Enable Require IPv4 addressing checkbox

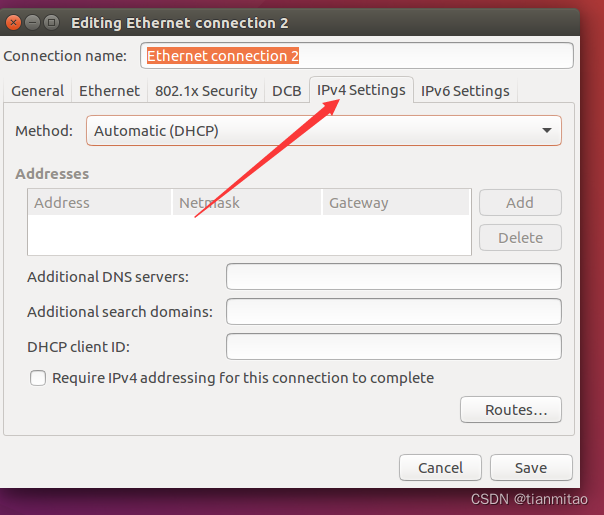38,378
